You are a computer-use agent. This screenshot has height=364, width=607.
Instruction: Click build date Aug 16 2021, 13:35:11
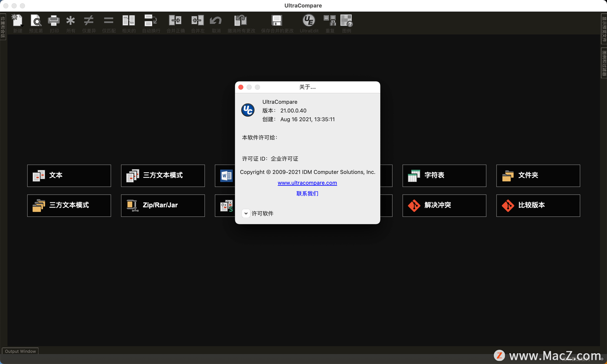[308, 119]
